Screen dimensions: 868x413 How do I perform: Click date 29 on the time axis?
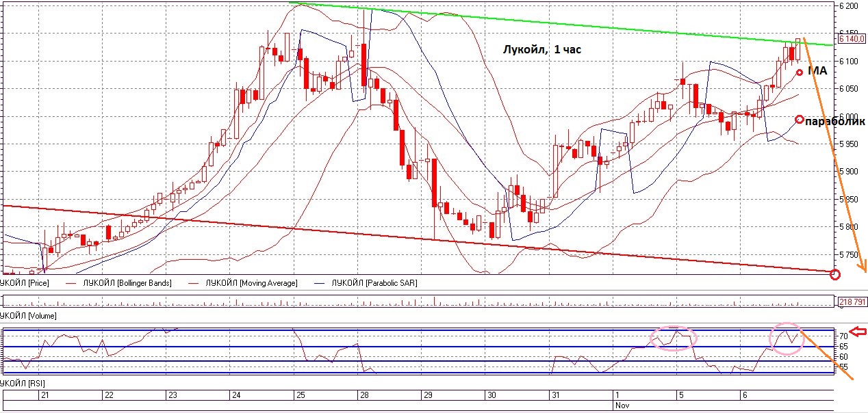coord(427,395)
